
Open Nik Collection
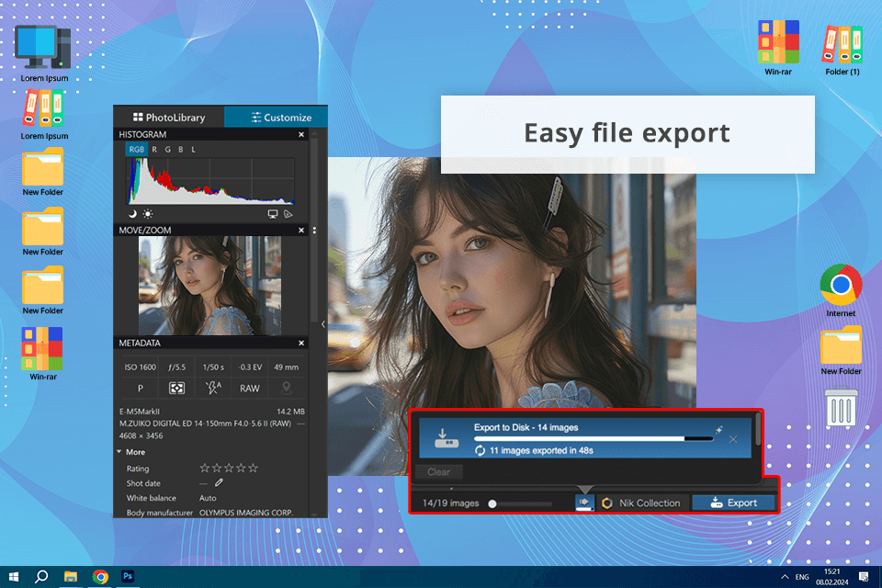pyautogui.click(x=642, y=503)
